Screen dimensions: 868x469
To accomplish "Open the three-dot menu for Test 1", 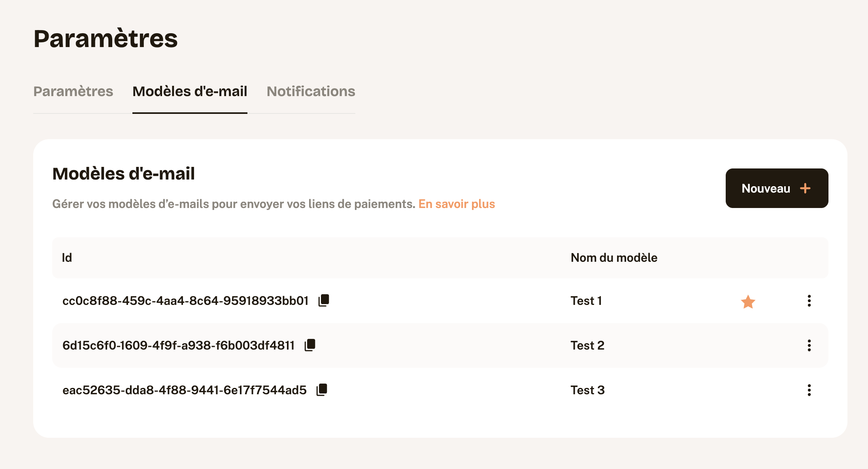I will click(809, 301).
